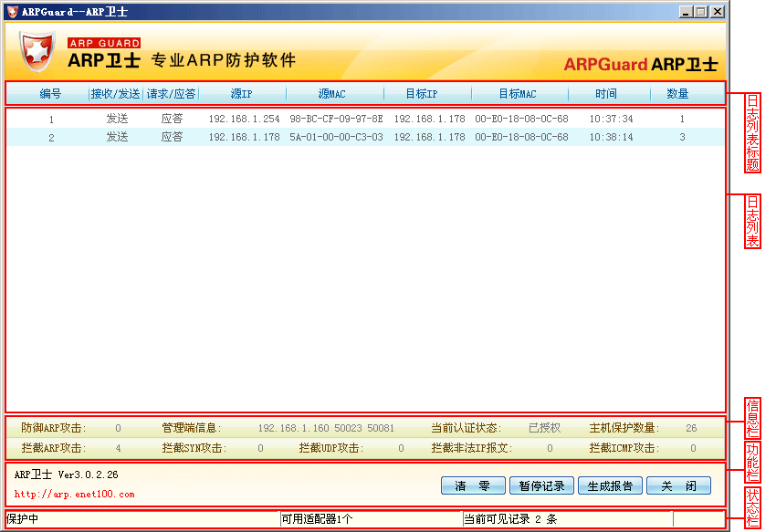
Task: Close the ARPGuard window via title bar X
Action: pyautogui.click(x=718, y=11)
